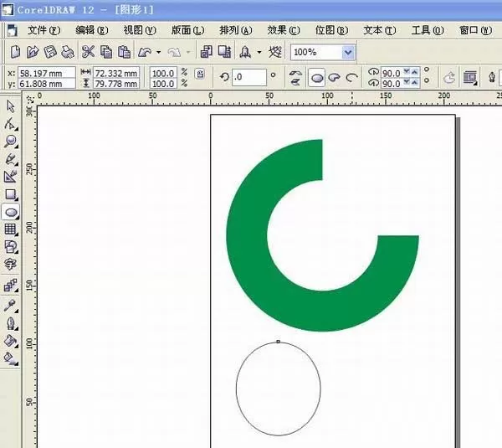The image size is (502, 448).
Task: Increase the upper 90.0 angle with up arrow
Action: pyautogui.click(x=415, y=72)
